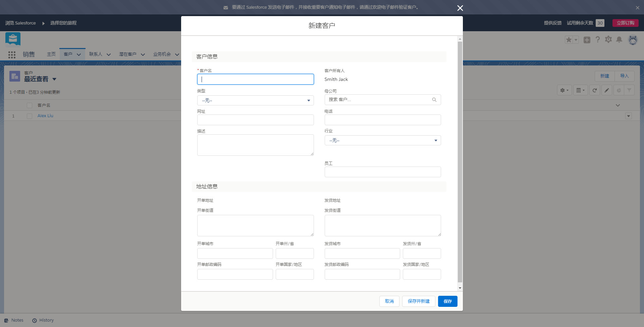
Task: Click the modal vertical scrollbar thumb
Action: click(x=460, y=162)
